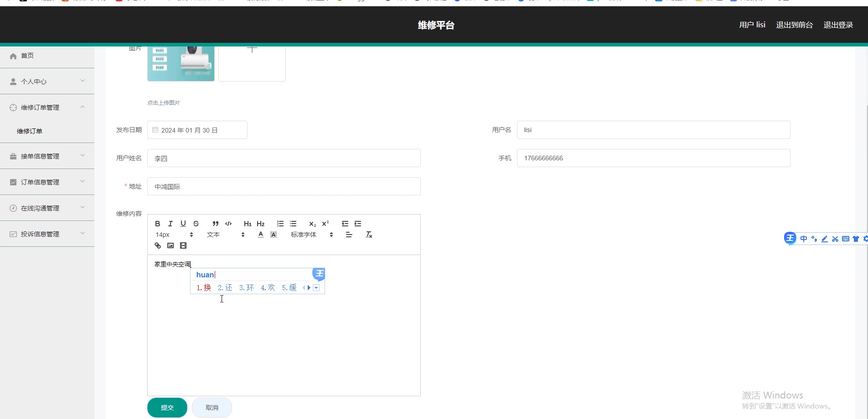The image size is (868, 419).
Task: Choose IME candidate 5 缓
Action: click(x=289, y=288)
